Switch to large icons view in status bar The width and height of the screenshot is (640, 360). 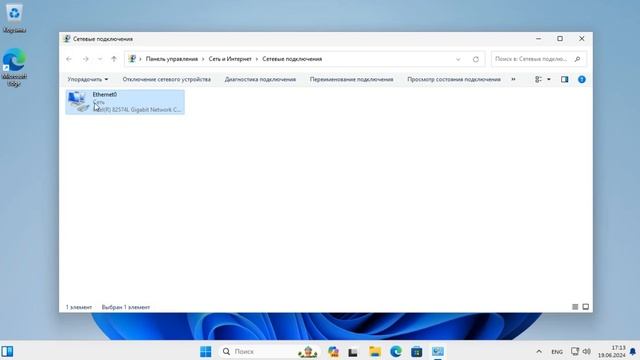pyautogui.click(x=586, y=307)
